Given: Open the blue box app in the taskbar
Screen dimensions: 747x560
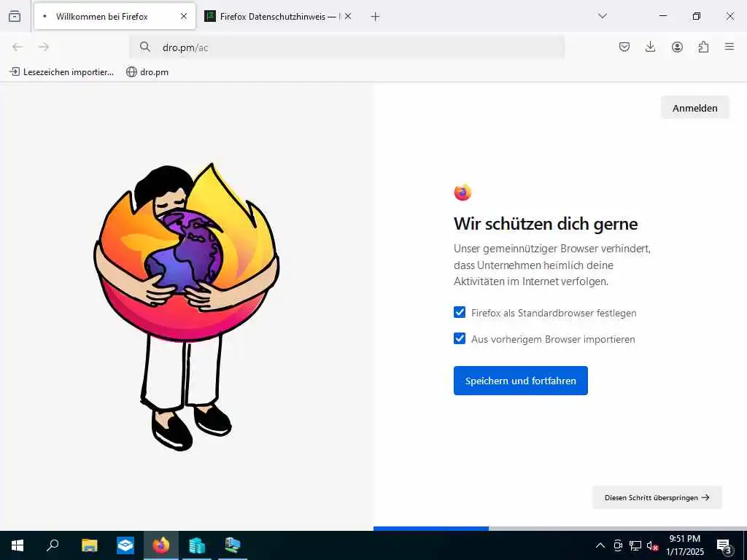Looking at the screenshot, I should point(125,545).
